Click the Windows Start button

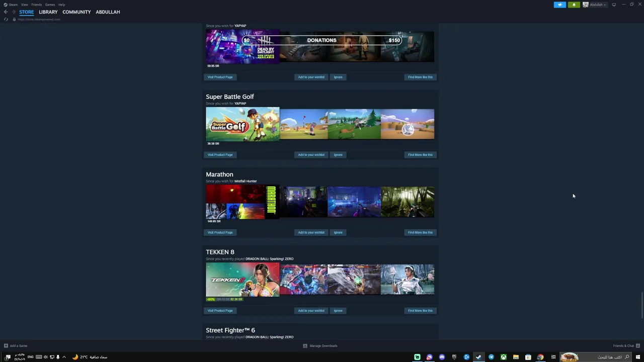[638, 357]
